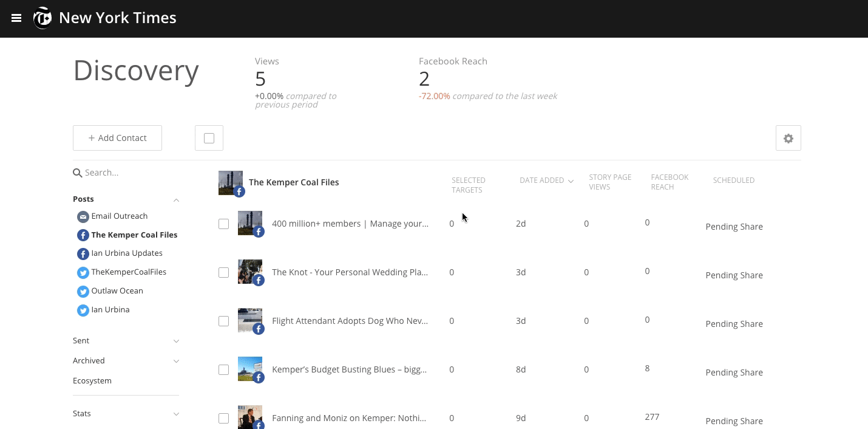This screenshot has width=868, height=429.
Task: Open thumbnail of Kemper's Budget Busting Blues
Action: pos(249,368)
